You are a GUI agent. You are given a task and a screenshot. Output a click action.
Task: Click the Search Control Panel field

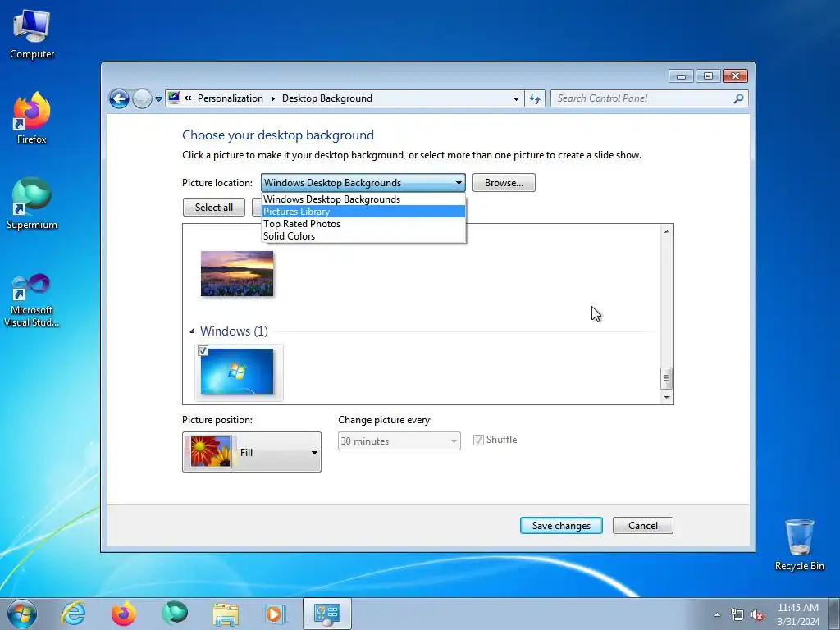643,98
